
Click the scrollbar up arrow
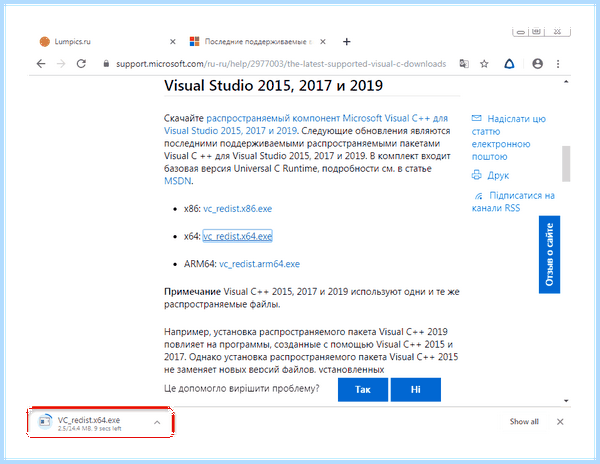tap(566, 82)
